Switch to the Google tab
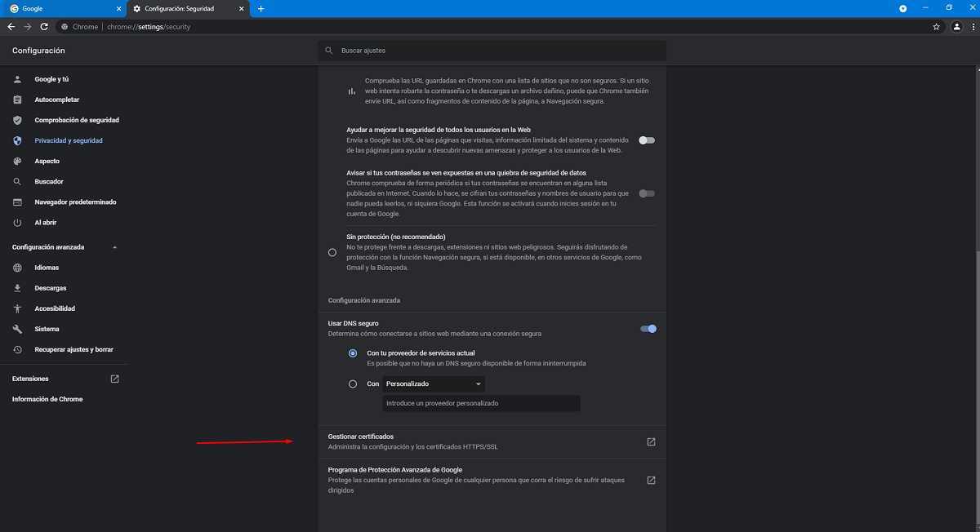980x532 pixels. [64, 8]
